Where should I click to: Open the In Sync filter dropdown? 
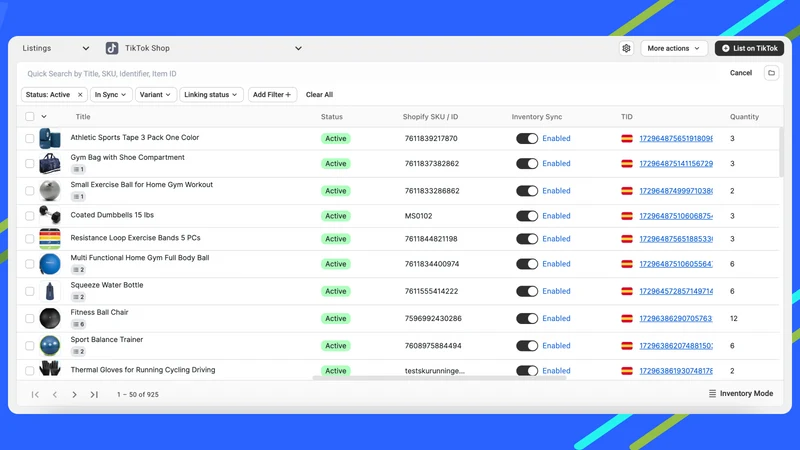coord(111,94)
